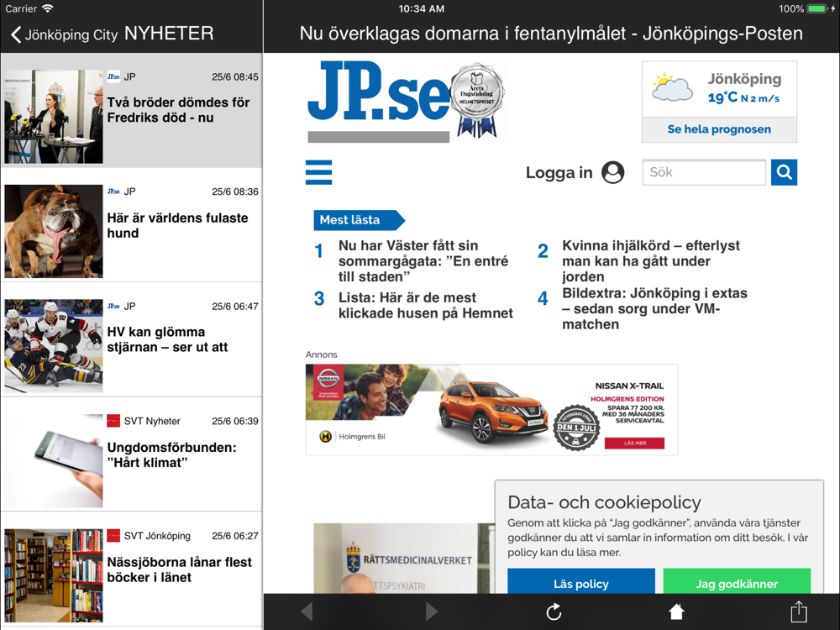
Task: Click the user profile icon by Logga in
Action: tap(613, 172)
